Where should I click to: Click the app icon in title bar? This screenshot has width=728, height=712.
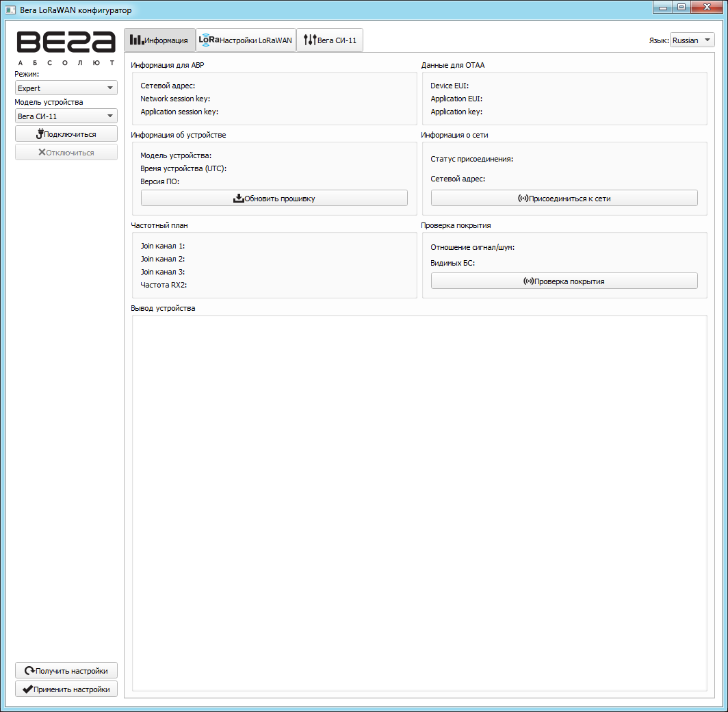[10, 10]
